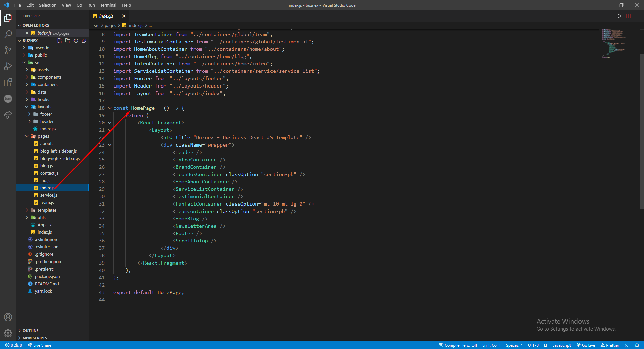Open the Extensions view icon
The width and height of the screenshot is (644, 349).
8,82
